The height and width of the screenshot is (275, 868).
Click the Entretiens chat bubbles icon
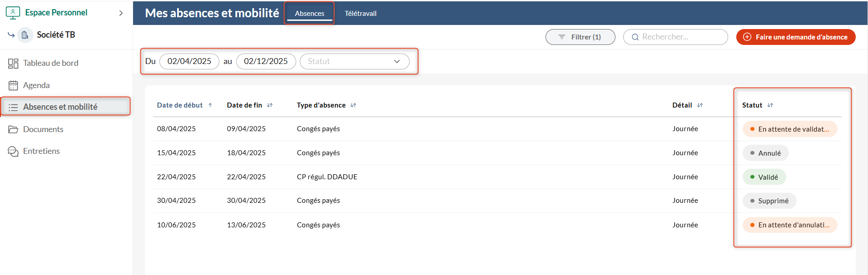click(x=13, y=151)
